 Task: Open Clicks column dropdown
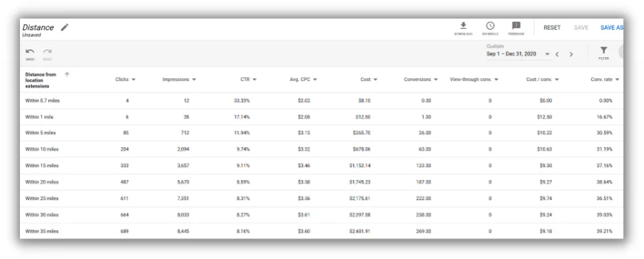(133, 80)
